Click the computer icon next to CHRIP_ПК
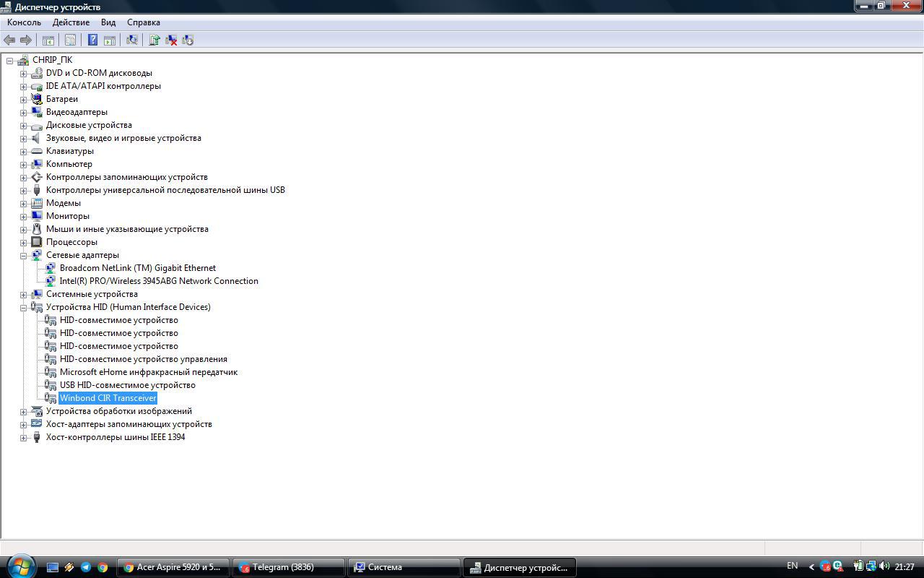Viewport: 924px width, 578px height. pos(23,60)
